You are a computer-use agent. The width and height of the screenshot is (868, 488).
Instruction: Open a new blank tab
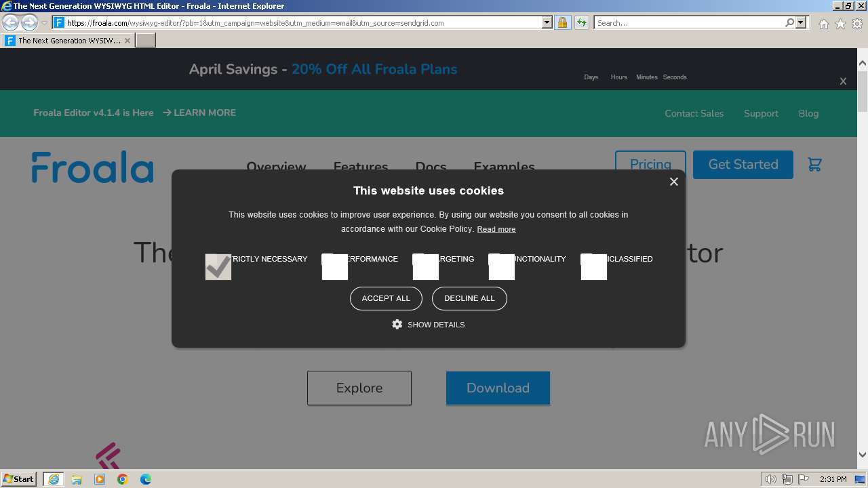click(146, 41)
